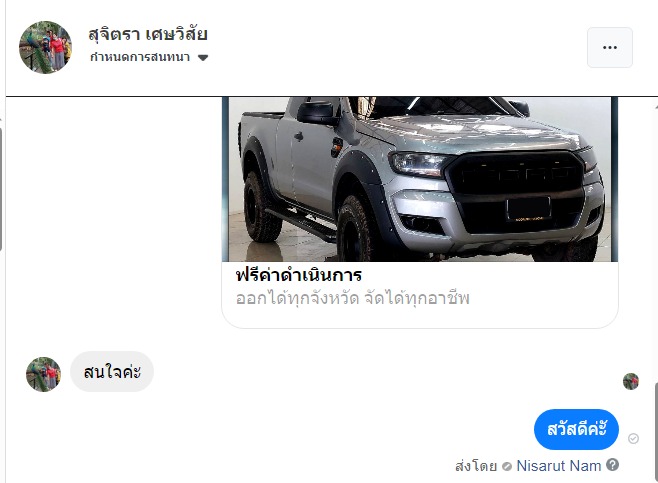The image size is (658, 483).
Task: Open the ฟรีค่าดำเนินการ card title
Action: pyautogui.click(x=299, y=276)
